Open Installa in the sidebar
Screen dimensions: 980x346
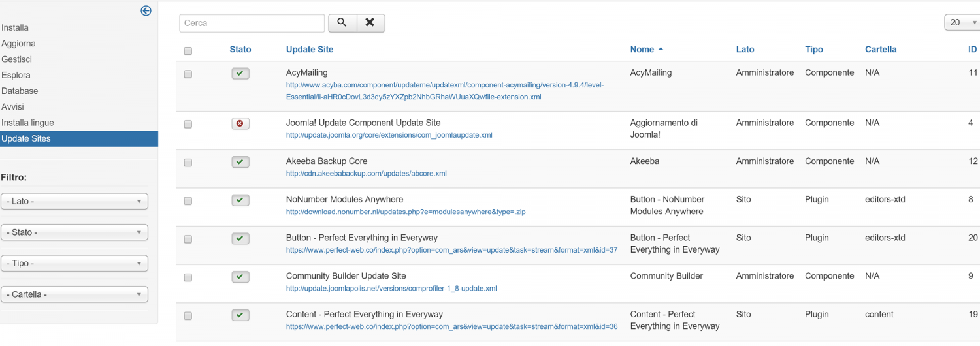point(15,28)
